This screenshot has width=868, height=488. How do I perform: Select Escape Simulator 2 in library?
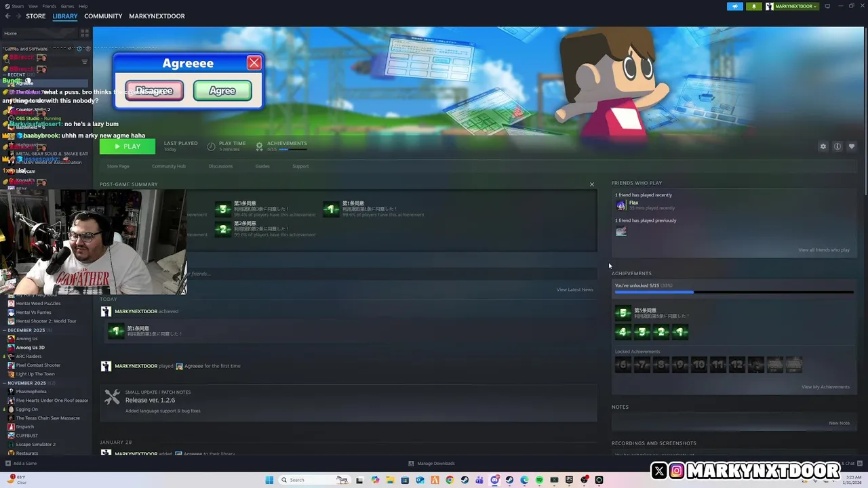[35, 445]
